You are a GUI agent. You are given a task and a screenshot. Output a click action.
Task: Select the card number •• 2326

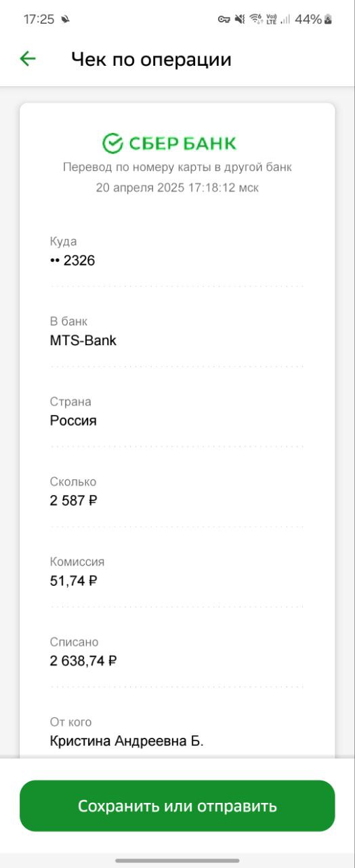tap(72, 260)
